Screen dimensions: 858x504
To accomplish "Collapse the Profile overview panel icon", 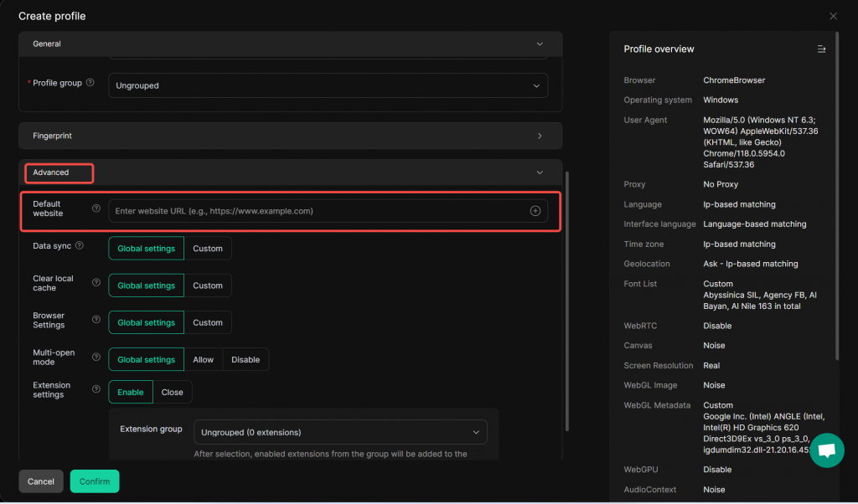I will pos(821,49).
